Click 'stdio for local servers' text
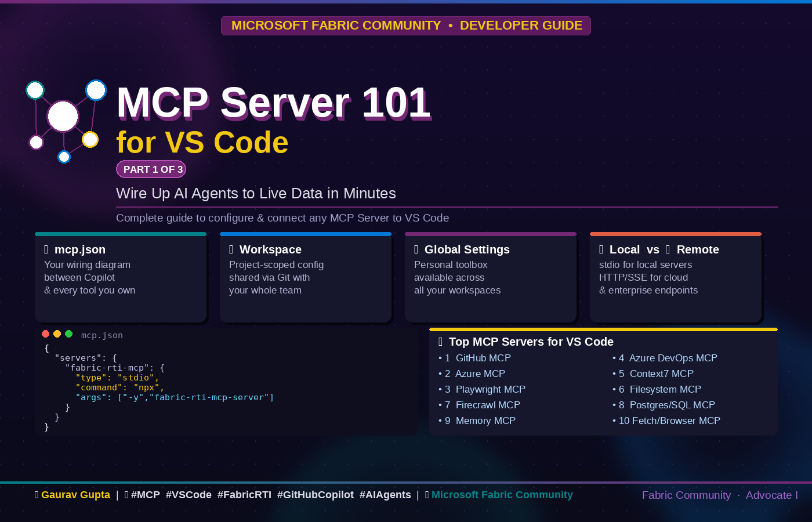Screen dimensions: 812x522 (x=646, y=264)
